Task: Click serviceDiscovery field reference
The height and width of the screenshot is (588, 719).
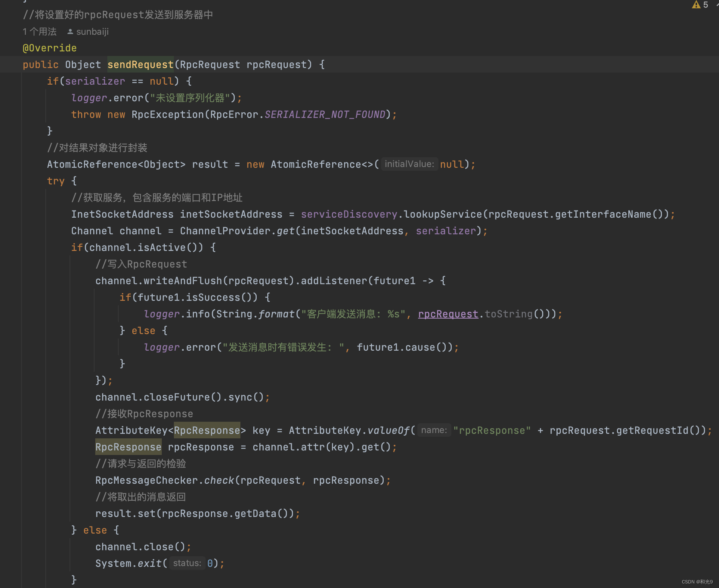Action: pyautogui.click(x=349, y=214)
